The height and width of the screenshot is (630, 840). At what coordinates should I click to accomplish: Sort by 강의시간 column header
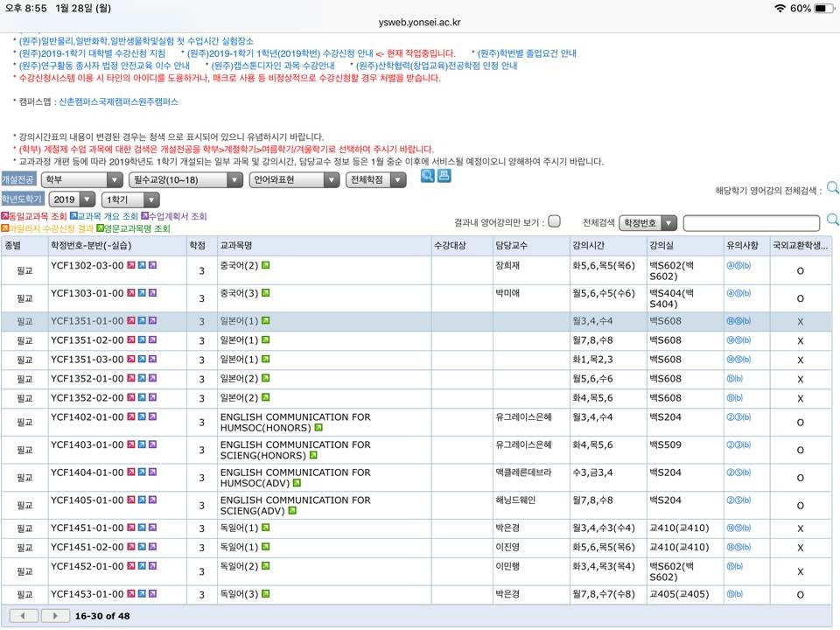(588, 245)
